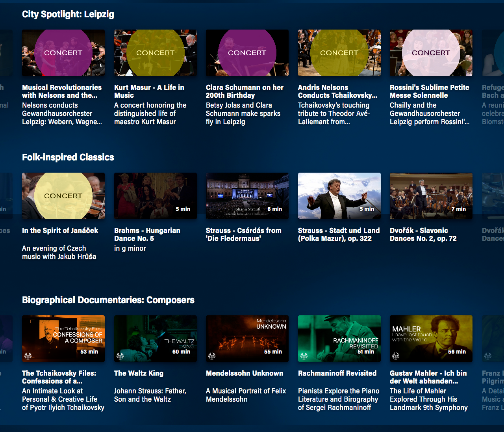Click the logo icon on Mahler thumbnail

tap(396, 356)
